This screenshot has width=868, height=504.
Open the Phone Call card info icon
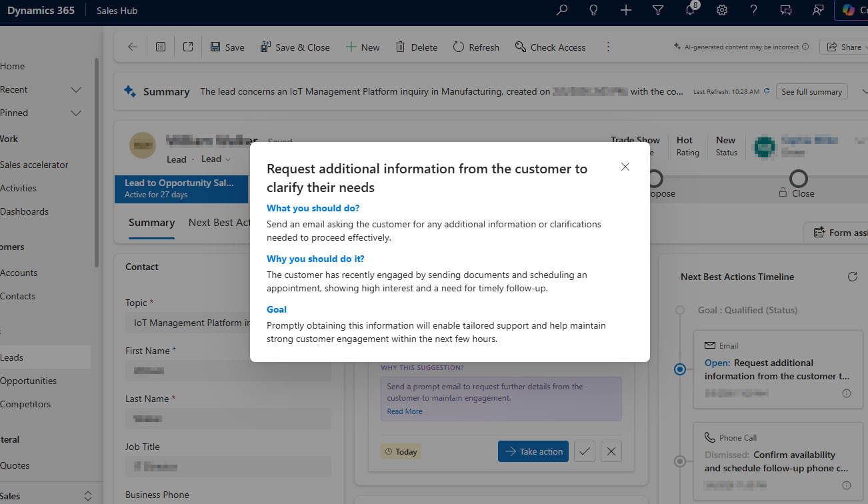click(x=847, y=485)
